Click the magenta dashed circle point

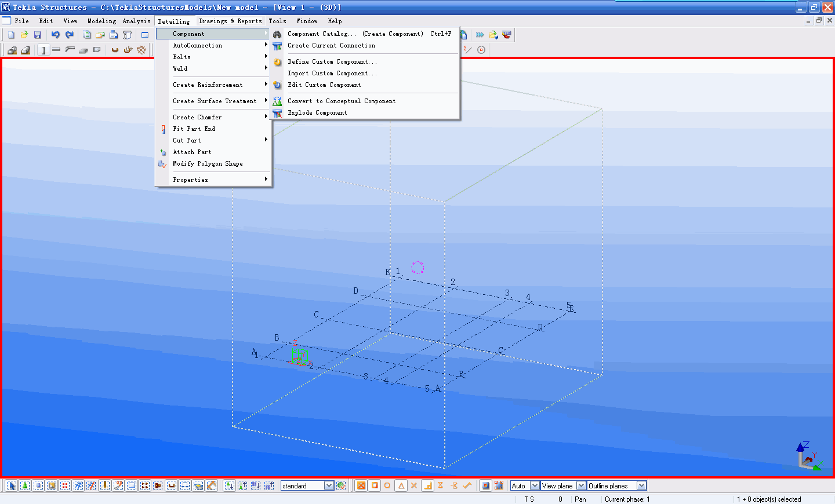pyautogui.click(x=418, y=268)
